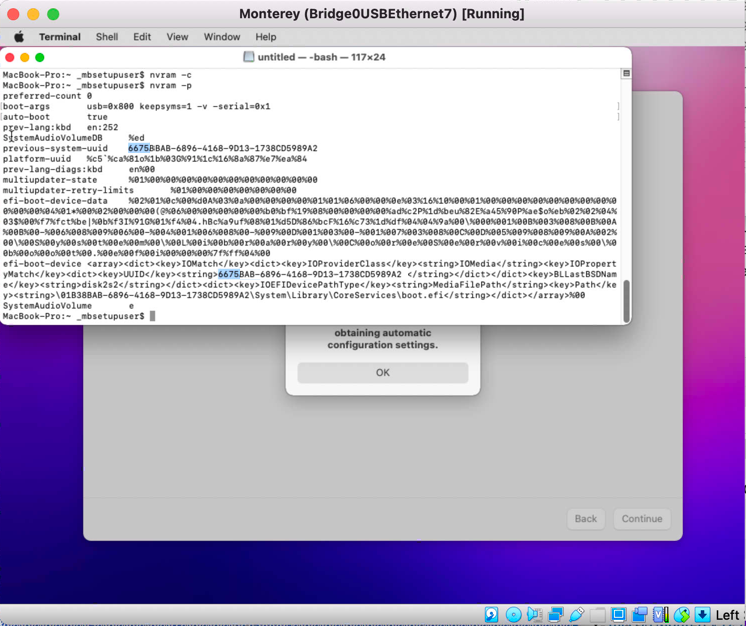This screenshot has height=626, width=746.
Task: Click the 'multiupdater-state' variable name
Action: point(50,180)
